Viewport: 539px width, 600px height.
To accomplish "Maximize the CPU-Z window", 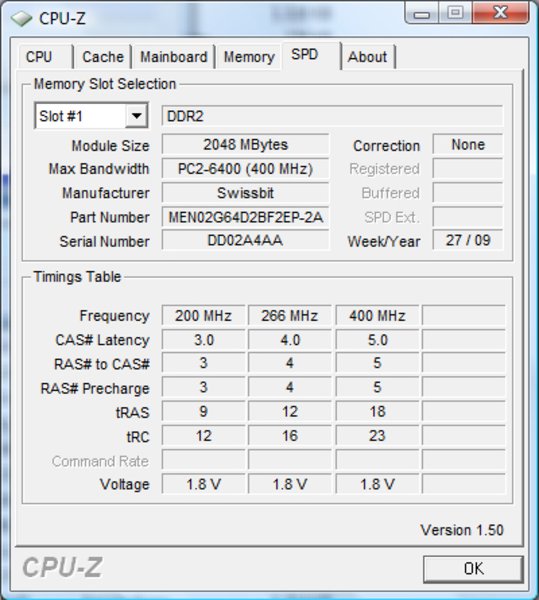I will pos(455,13).
